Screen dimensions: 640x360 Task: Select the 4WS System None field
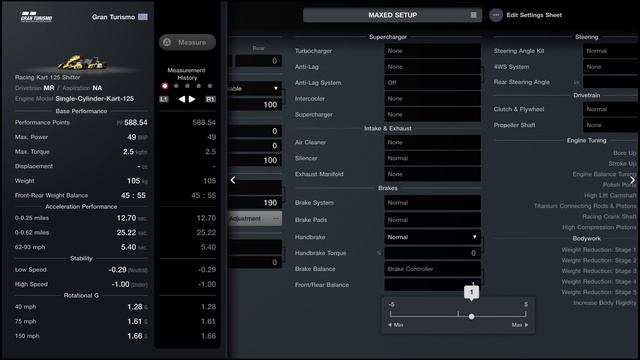(x=611, y=67)
